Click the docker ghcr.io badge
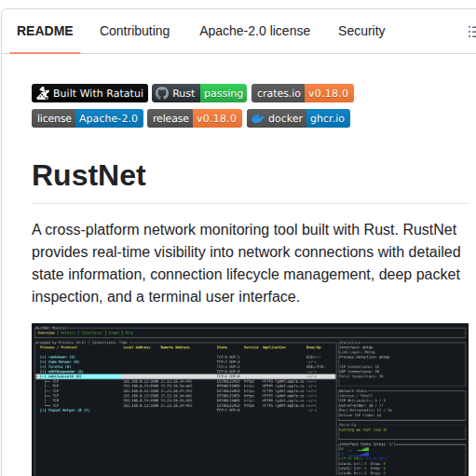476x476 pixels. [298, 118]
